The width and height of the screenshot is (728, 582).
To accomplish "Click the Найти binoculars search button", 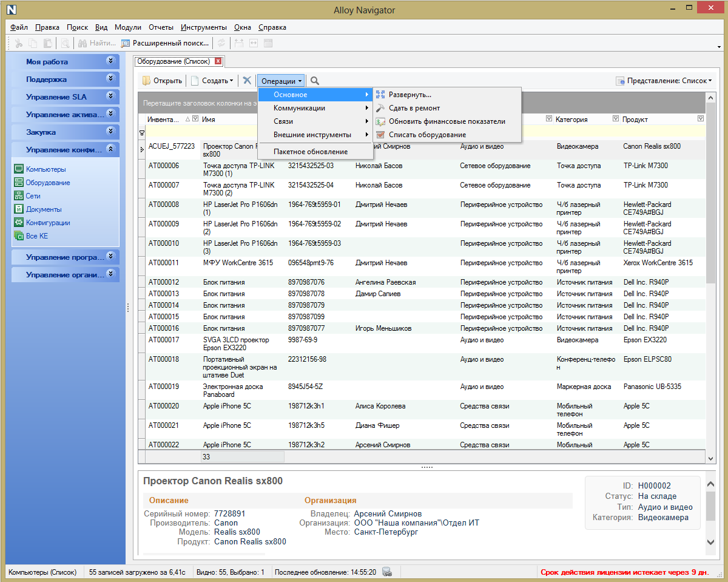I will [x=97, y=43].
